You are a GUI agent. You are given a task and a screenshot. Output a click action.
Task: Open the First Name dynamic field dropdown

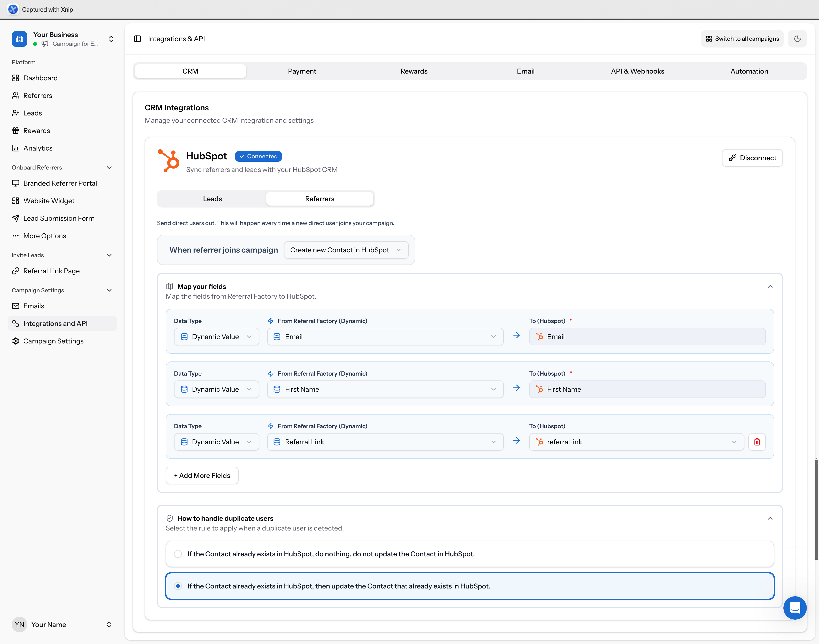pyautogui.click(x=385, y=389)
